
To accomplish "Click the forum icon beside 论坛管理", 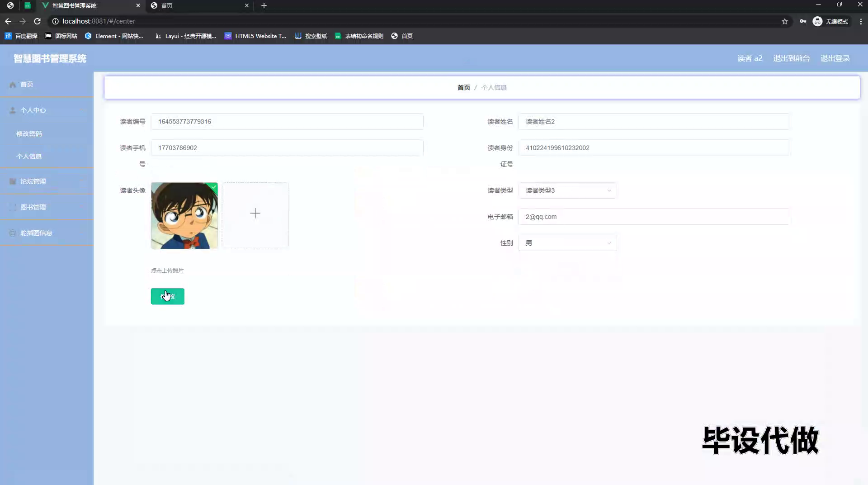I will coord(13,181).
